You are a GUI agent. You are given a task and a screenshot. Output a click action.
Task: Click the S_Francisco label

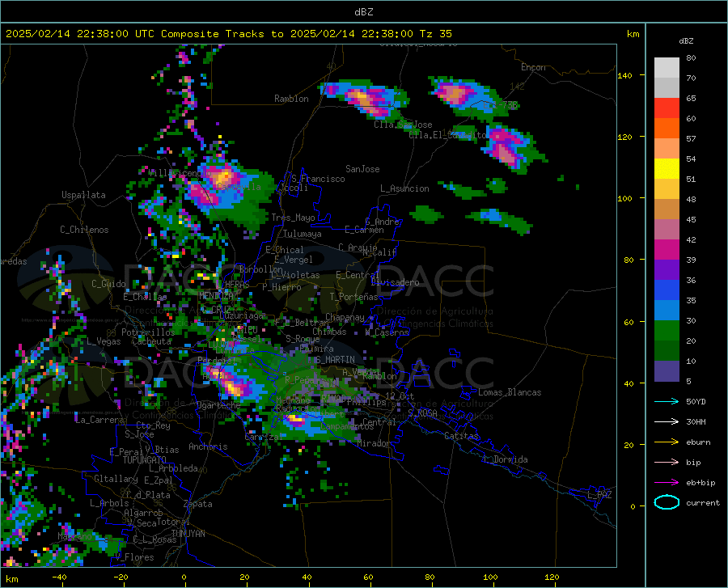[318, 179]
